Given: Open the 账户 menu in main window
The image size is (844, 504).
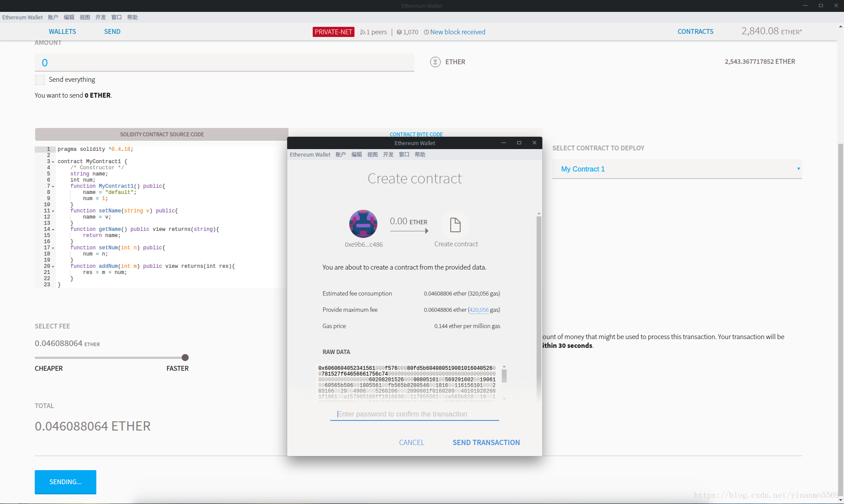Looking at the screenshot, I should (x=53, y=17).
